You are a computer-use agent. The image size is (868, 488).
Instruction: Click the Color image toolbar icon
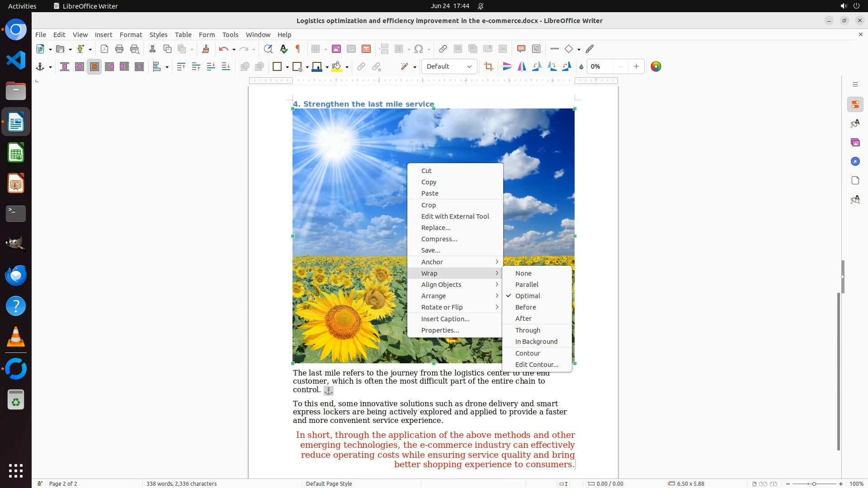pyautogui.click(x=656, y=66)
